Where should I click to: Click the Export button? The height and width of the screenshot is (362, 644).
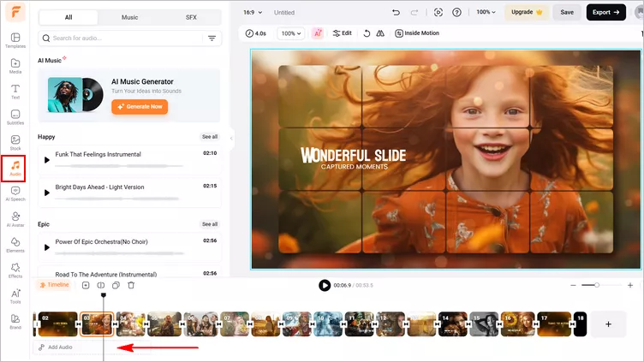point(605,12)
